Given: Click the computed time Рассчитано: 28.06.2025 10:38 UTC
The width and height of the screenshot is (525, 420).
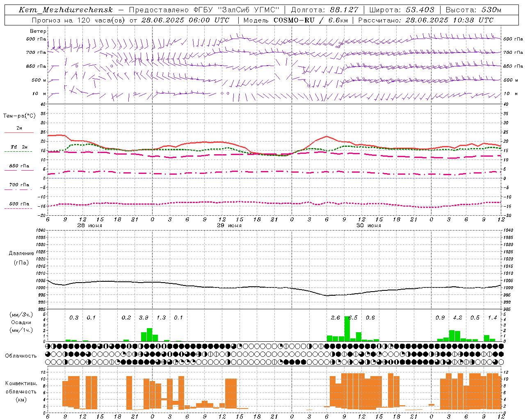Looking at the screenshot, I should coord(426,20).
